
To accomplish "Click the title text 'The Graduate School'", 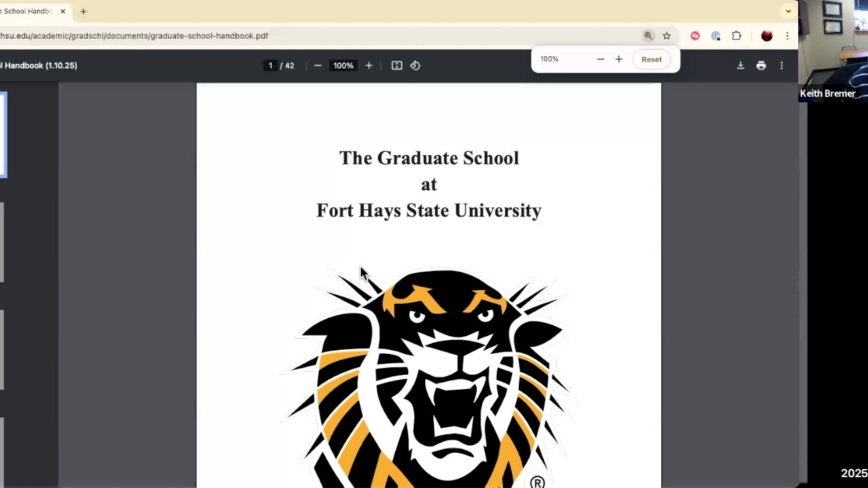I will point(429,158).
